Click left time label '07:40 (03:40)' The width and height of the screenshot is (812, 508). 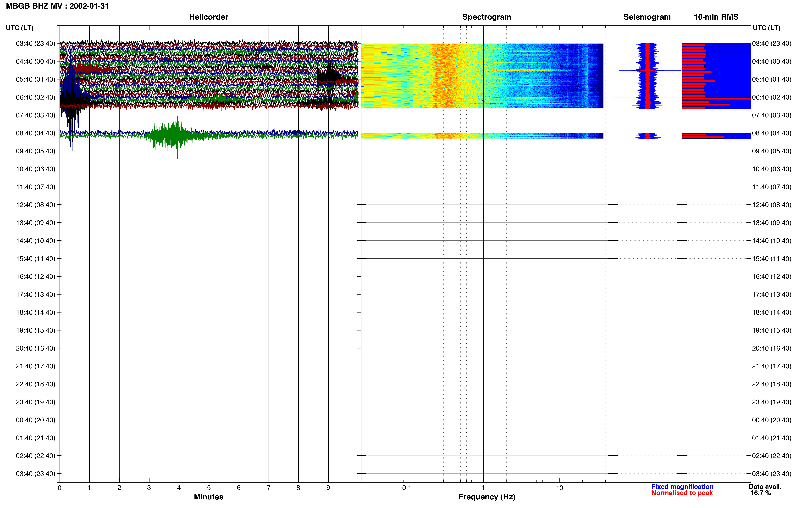[x=36, y=115]
